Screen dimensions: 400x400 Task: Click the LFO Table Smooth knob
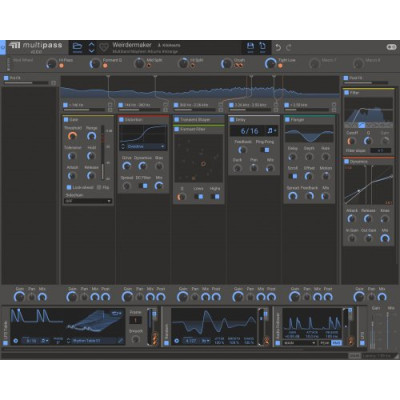(135, 340)
